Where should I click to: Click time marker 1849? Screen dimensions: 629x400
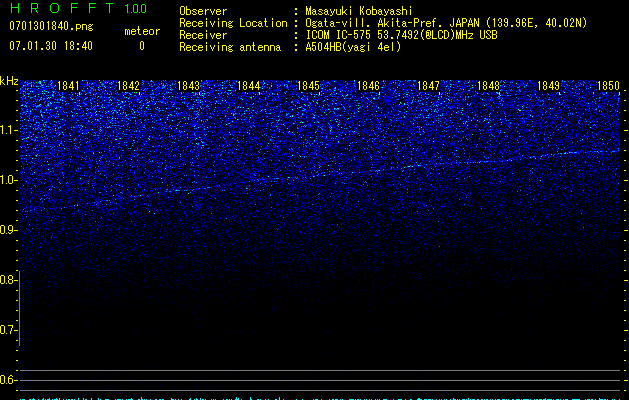tap(548, 86)
